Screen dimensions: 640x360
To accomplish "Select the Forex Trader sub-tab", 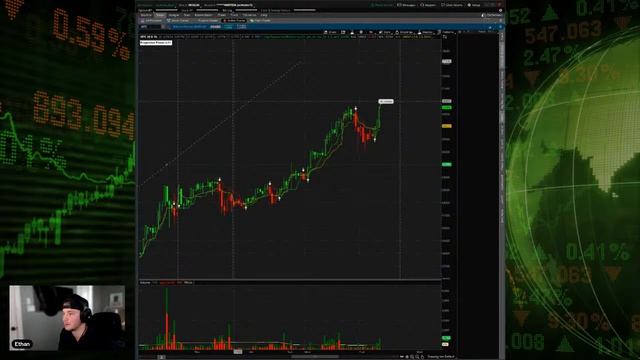I will (178, 20).
